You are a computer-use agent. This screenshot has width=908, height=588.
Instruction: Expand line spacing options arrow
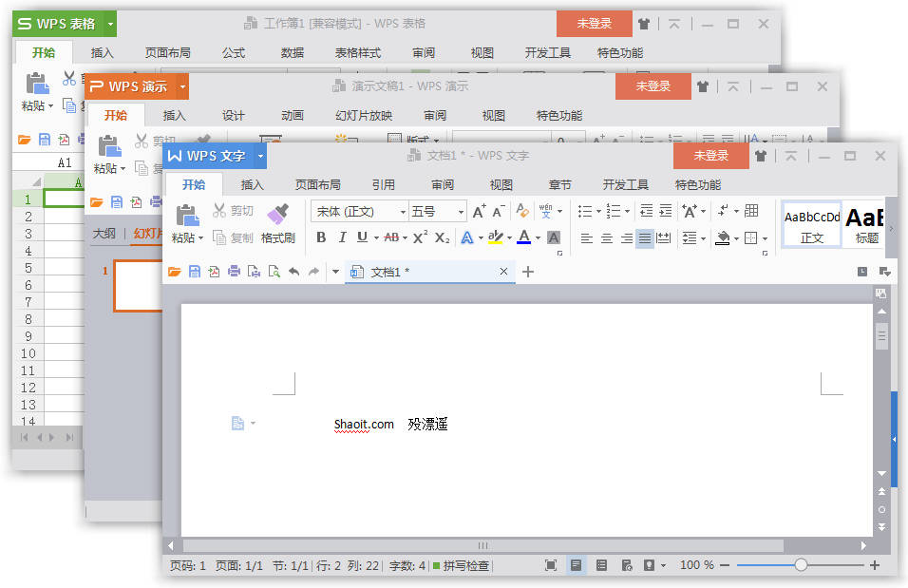pyautogui.click(x=703, y=238)
